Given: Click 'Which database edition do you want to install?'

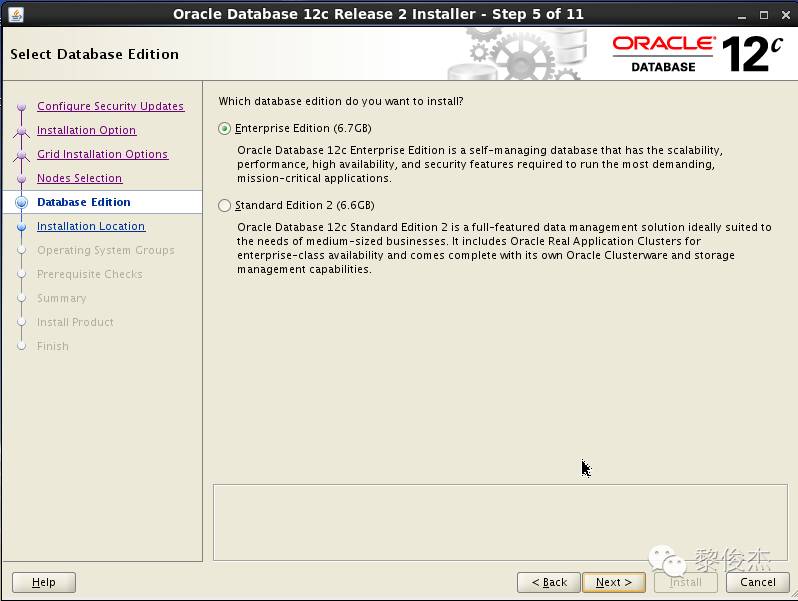Looking at the screenshot, I should click(x=341, y=101).
